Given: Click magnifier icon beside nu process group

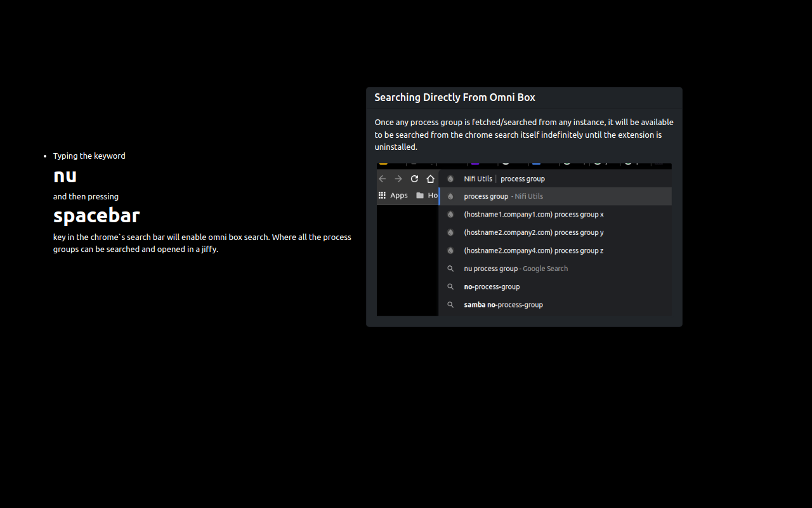Looking at the screenshot, I should coord(450,269).
